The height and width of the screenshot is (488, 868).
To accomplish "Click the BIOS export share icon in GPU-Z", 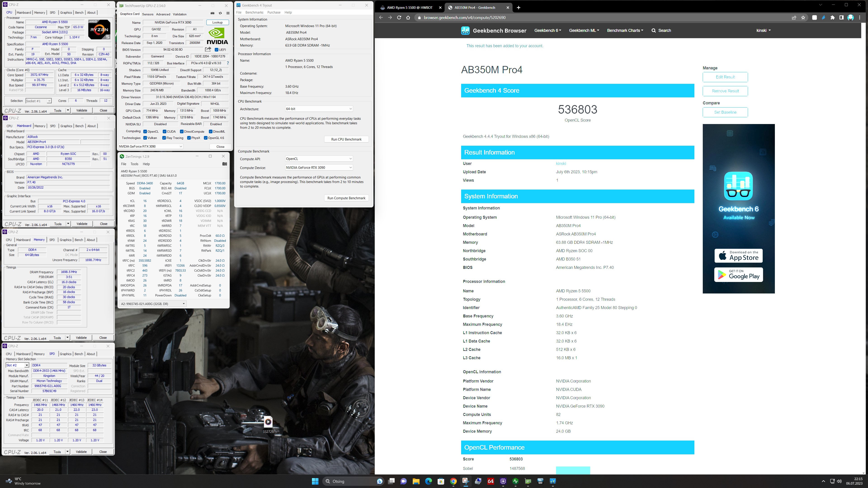I will (x=208, y=49).
